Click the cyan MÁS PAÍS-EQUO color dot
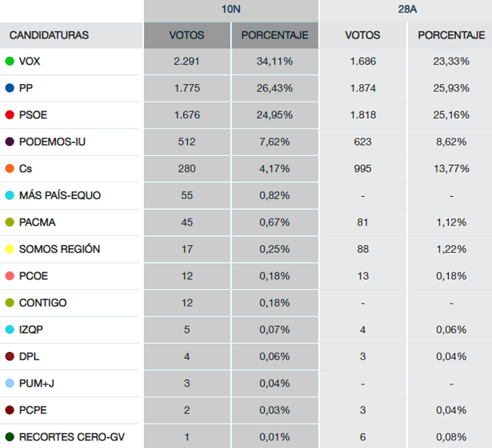This screenshot has width=492, height=448. (x=10, y=195)
